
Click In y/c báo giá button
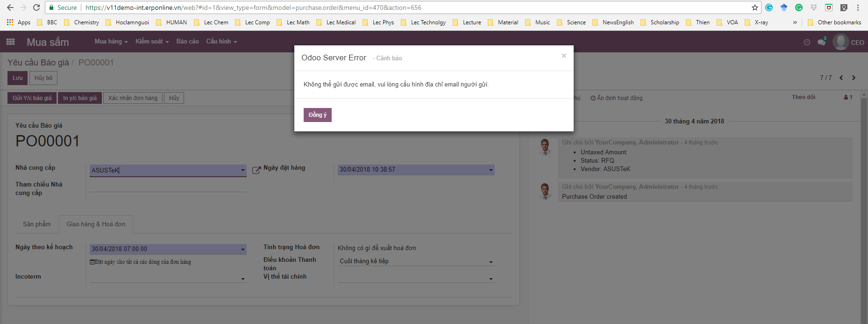80,98
